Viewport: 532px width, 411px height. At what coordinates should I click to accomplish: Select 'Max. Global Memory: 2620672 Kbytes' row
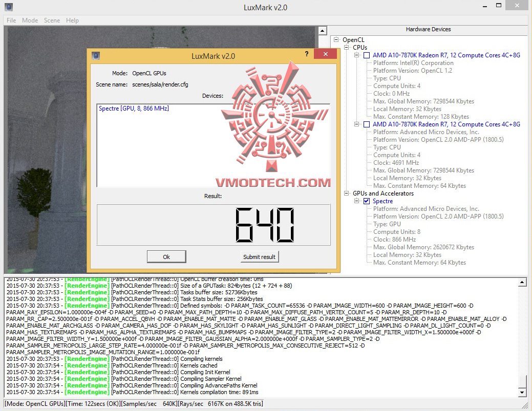pos(423,247)
